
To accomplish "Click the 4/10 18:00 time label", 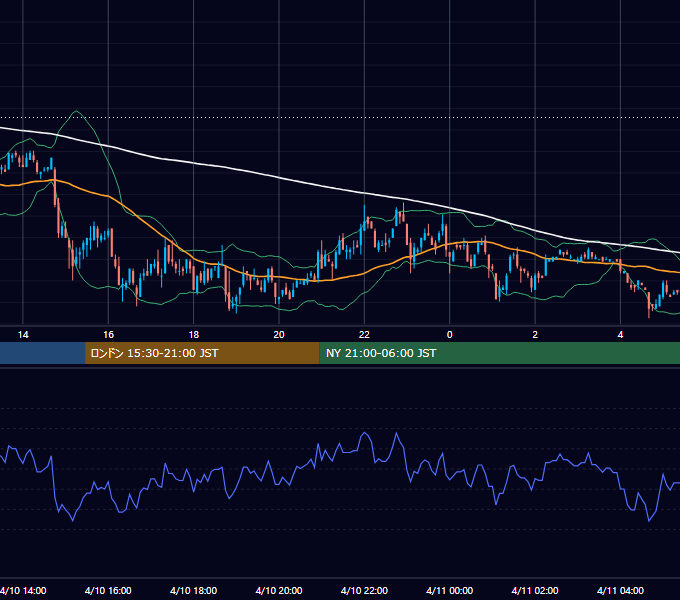I will (193, 590).
